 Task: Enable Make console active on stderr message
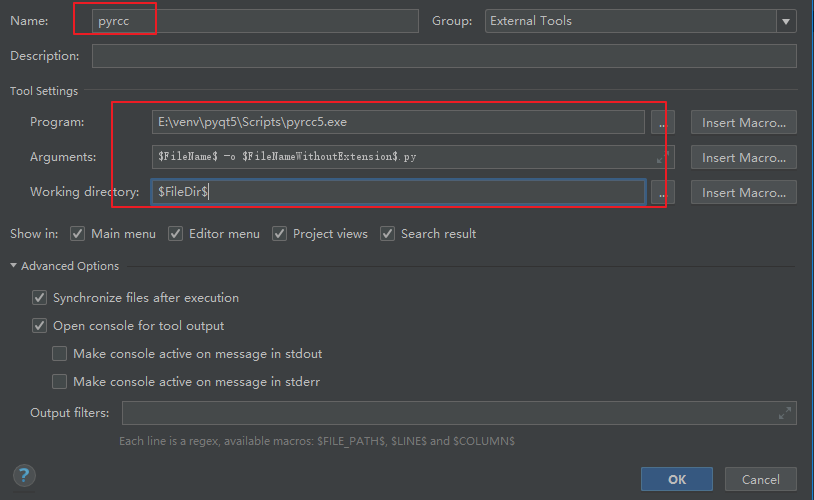[x=59, y=382]
